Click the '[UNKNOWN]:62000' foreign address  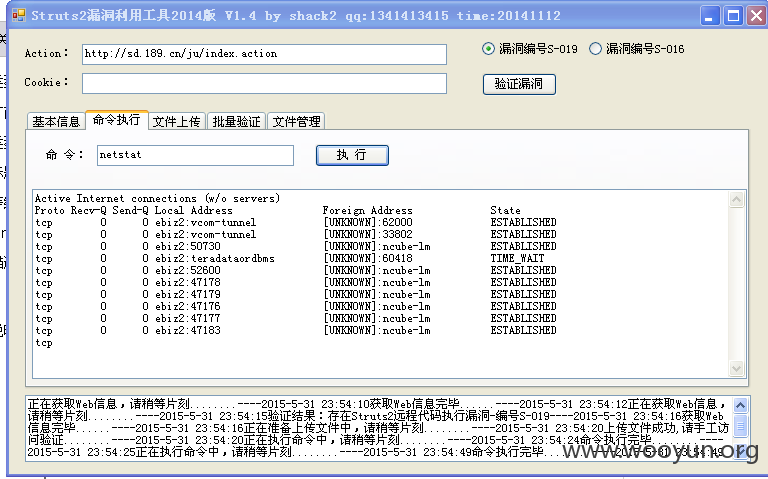click(x=368, y=222)
